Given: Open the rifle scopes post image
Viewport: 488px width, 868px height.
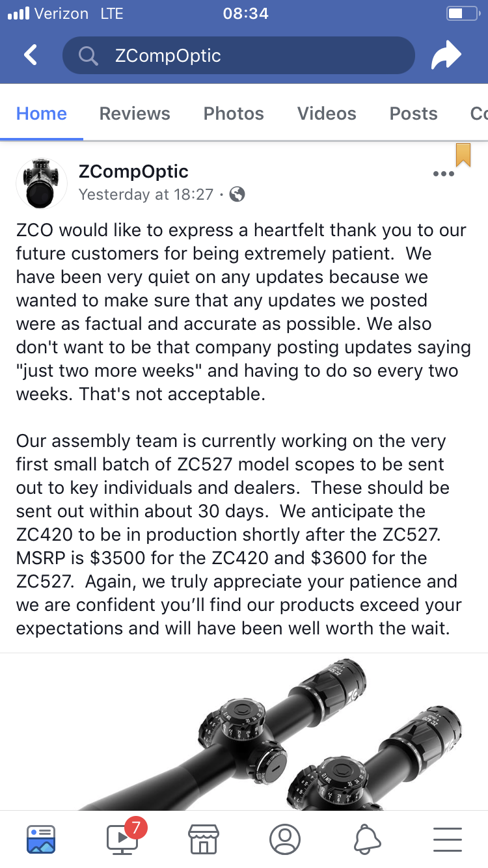Looking at the screenshot, I should [x=244, y=732].
